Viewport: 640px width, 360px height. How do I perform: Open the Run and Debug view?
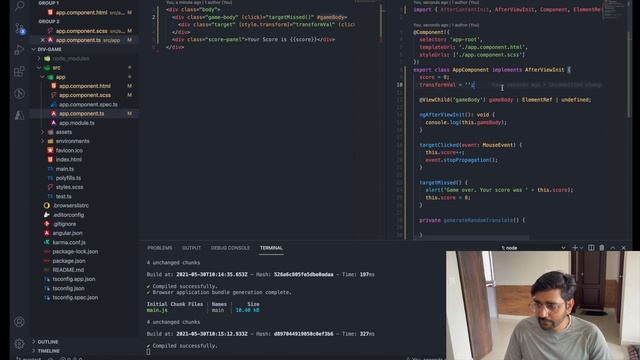tap(19, 50)
